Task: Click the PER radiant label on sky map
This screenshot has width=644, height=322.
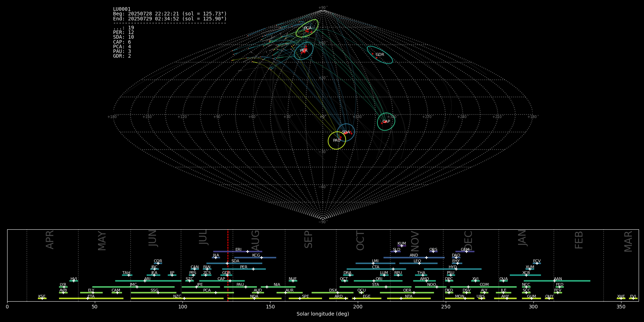Action: (x=304, y=51)
